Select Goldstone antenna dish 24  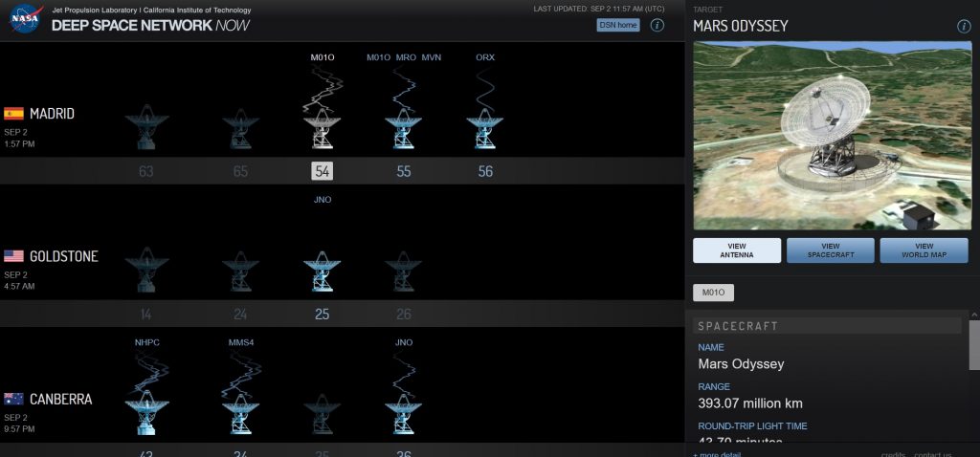coord(240,271)
